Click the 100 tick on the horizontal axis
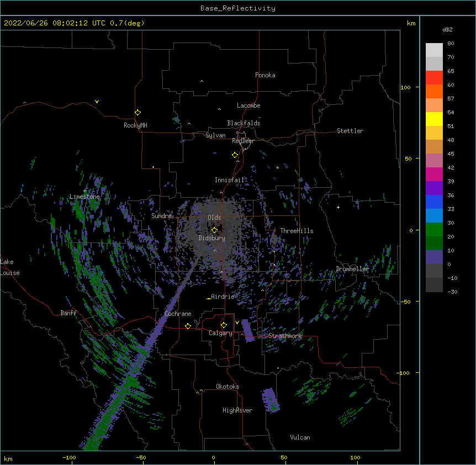 [355, 457]
